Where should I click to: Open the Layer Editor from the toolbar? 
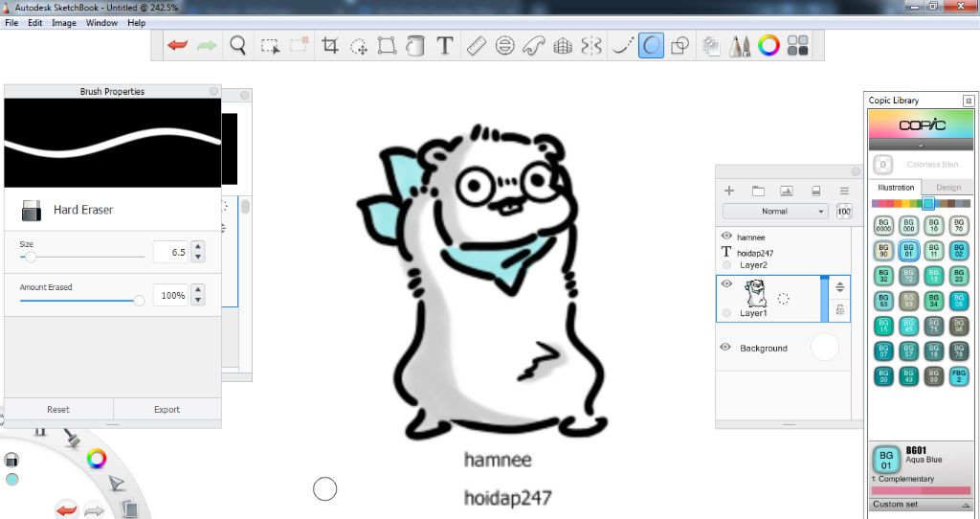click(x=711, y=45)
